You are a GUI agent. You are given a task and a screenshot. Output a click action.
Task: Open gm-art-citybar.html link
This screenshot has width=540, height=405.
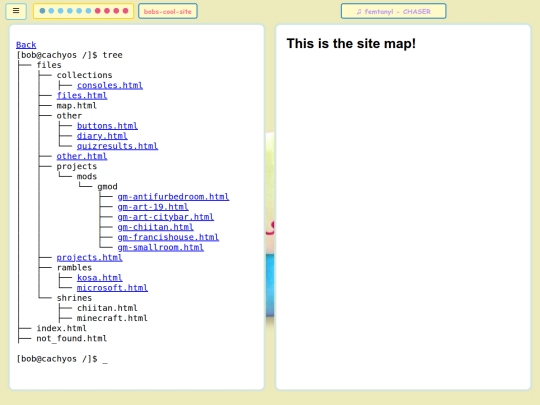click(x=165, y=217)
